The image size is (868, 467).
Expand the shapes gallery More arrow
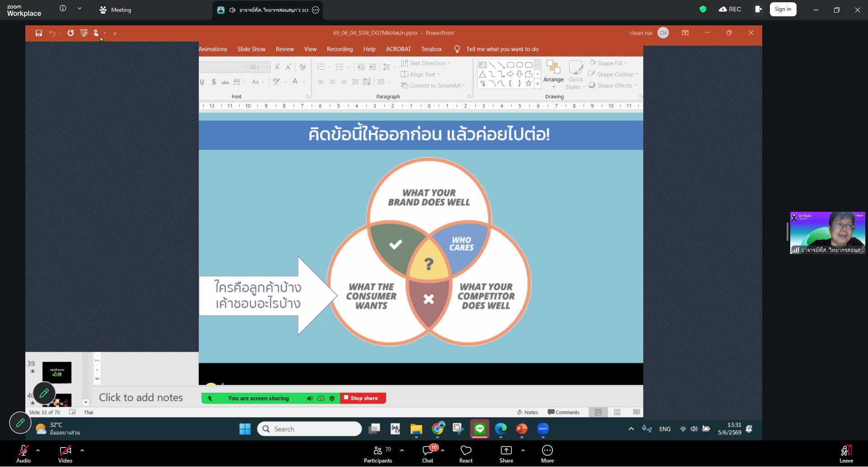pyautogui.click(x=538, y=84)
